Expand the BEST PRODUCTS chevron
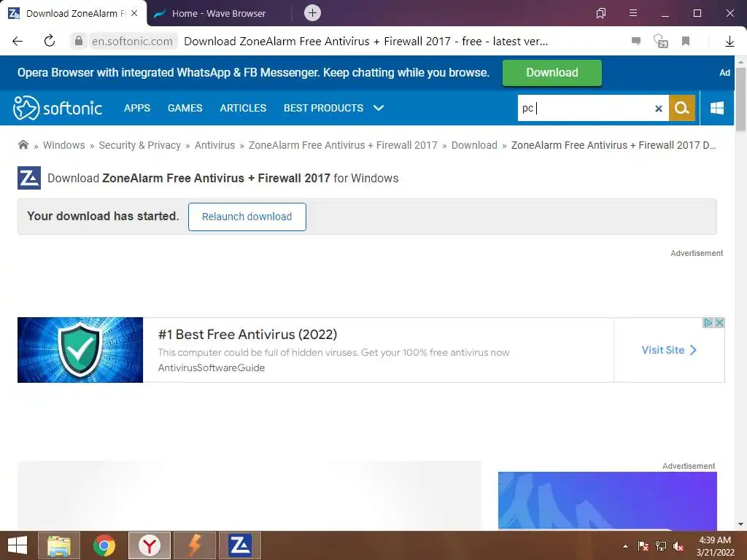Viewport: 747px width, 560px height. [379, 108]
